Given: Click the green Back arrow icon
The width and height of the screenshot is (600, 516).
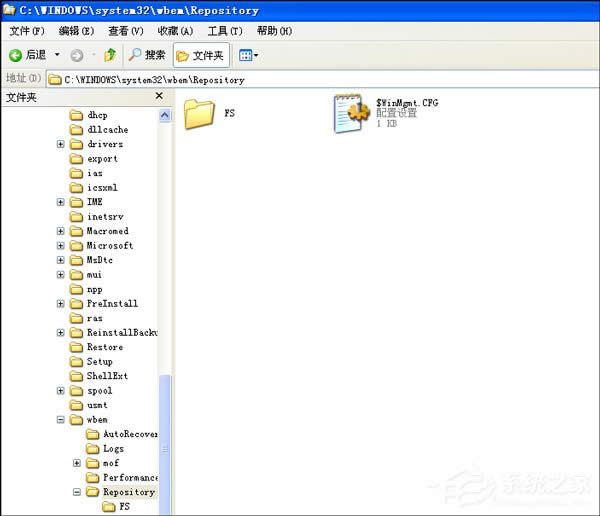Looking at the screenshot, I should point(16,55).
